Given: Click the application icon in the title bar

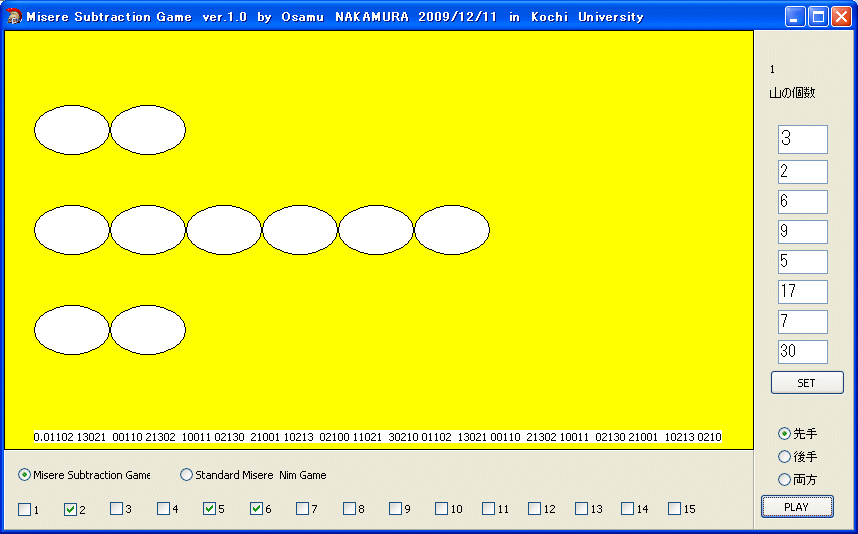Looking at the screenshot, I should pos(14,16).
